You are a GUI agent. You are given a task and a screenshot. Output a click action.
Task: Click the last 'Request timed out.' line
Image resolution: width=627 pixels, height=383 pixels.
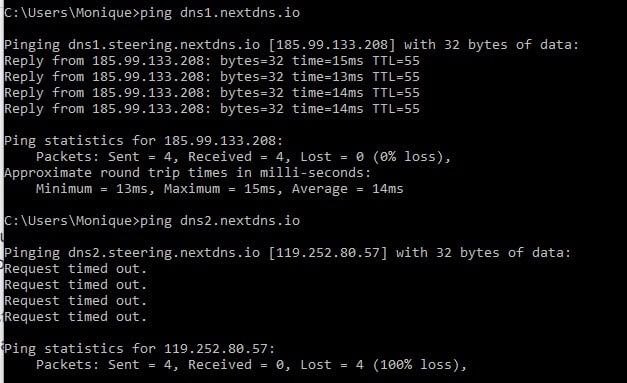click(76, 317)
